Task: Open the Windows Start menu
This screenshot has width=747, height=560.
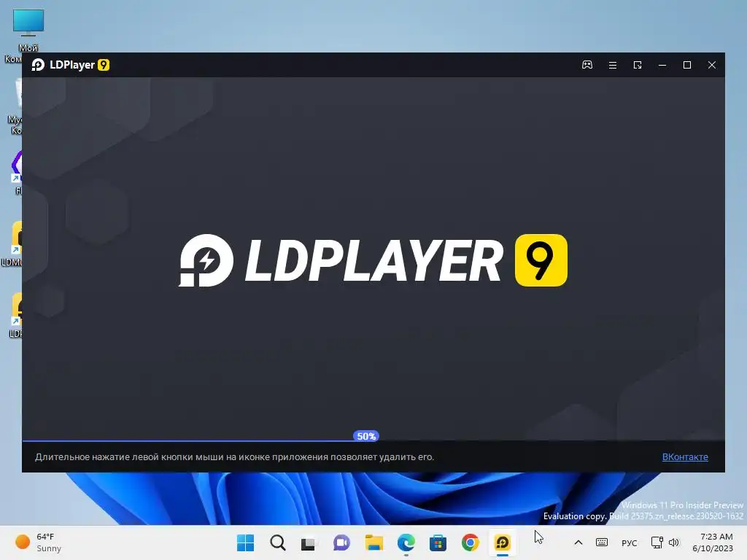Action: pyautogui.click(x=245, y=542)
